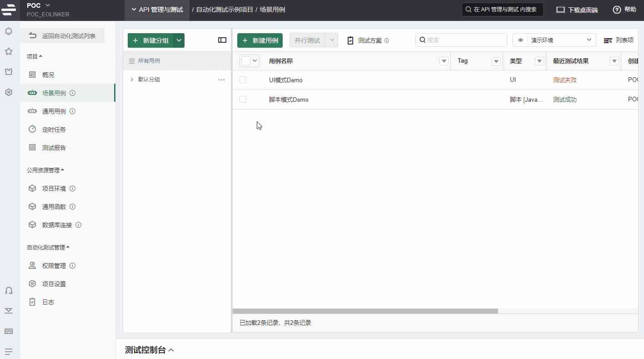Click info icon beside 测试方案
The image size is (644, 359).
click(387, 40)
